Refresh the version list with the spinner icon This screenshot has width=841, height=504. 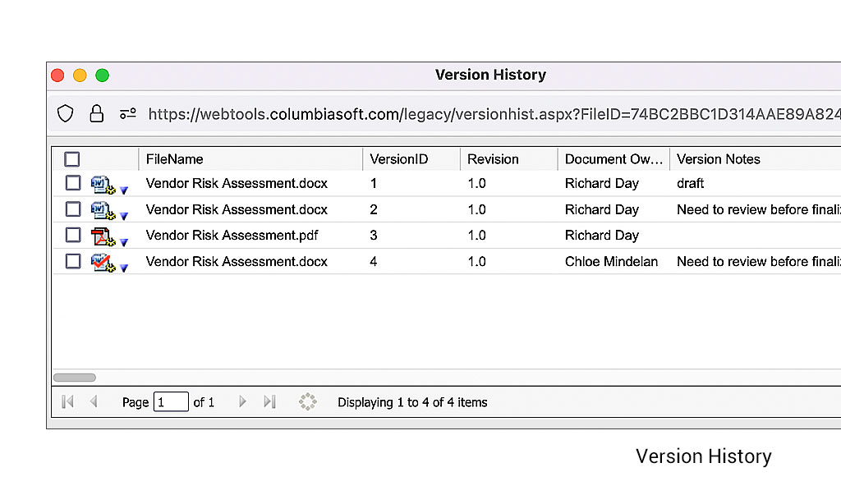(308, 401)
